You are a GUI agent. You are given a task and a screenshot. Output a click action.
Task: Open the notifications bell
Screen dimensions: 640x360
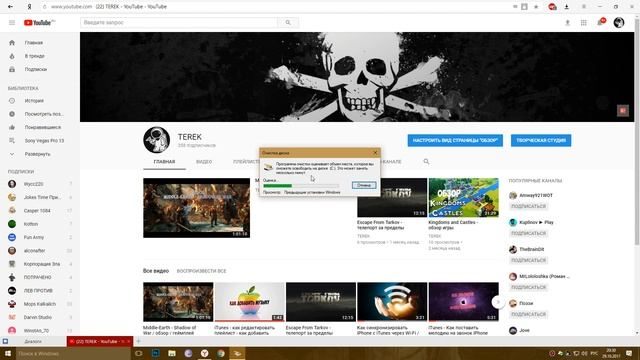(x=600, y=22)
